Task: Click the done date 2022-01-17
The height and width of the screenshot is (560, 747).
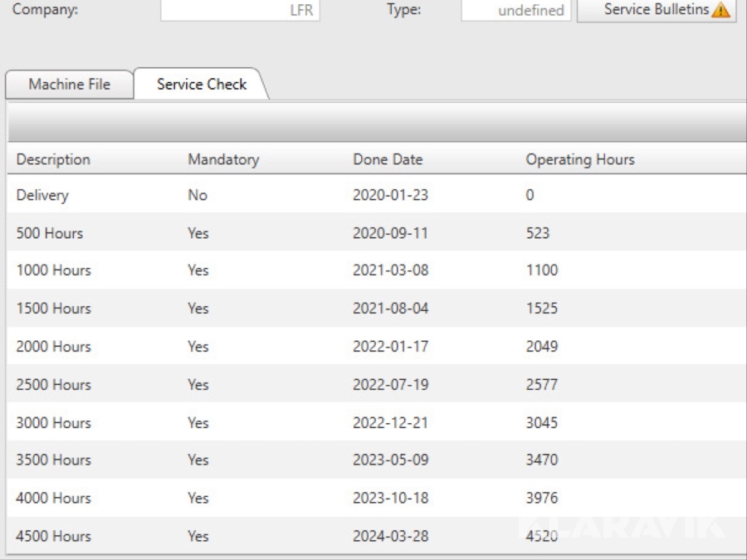Action: pos(391,346)
